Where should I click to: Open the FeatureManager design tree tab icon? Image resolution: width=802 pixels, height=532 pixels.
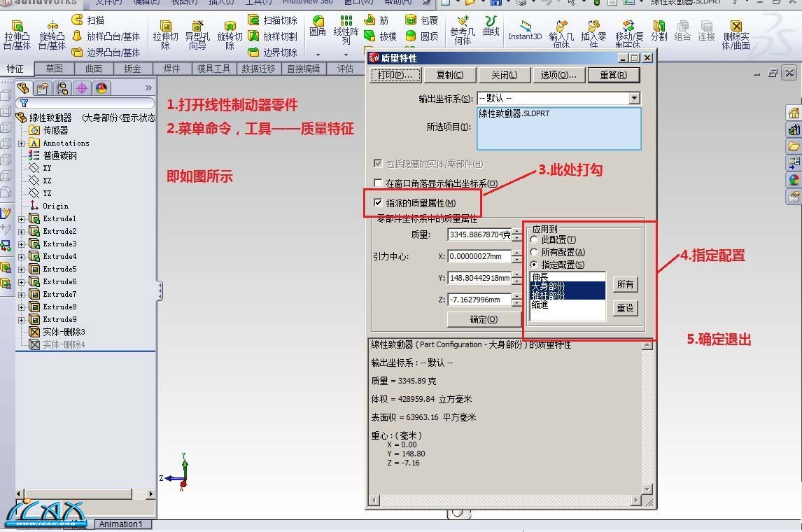[x=24, y=88]
